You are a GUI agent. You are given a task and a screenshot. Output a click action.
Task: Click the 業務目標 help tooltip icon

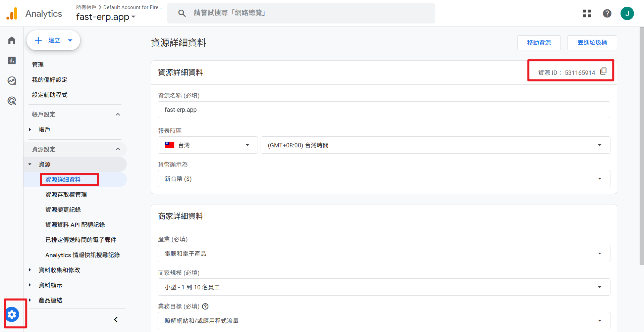(x=205, y=306)
